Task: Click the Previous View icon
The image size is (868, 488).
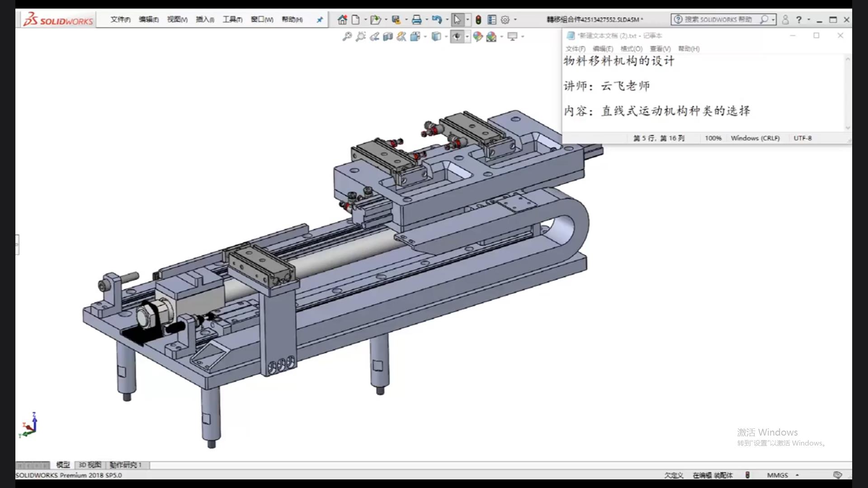Action: pyautogui.click(x=374, y=37)
